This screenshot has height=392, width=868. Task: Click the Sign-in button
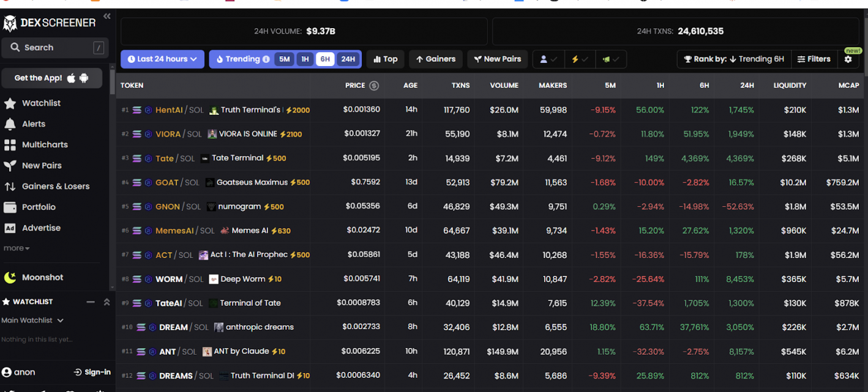[92, 372]
